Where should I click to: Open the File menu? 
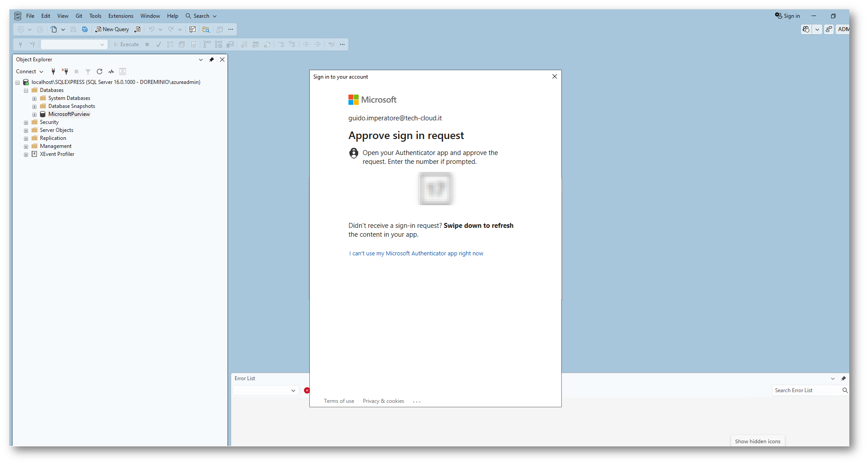point(30,16)
